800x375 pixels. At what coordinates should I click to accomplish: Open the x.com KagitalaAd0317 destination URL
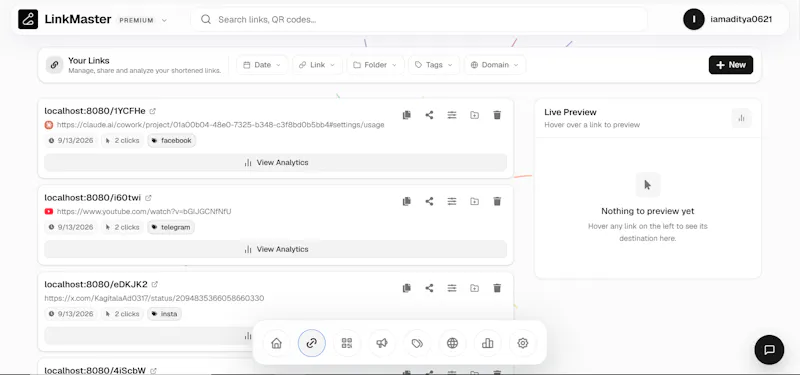154,298
